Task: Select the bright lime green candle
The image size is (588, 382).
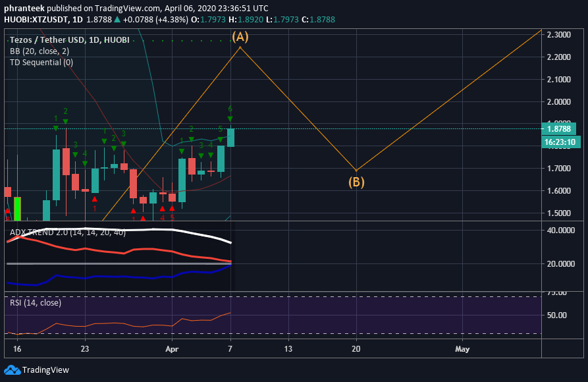Action: pos(17,209)
